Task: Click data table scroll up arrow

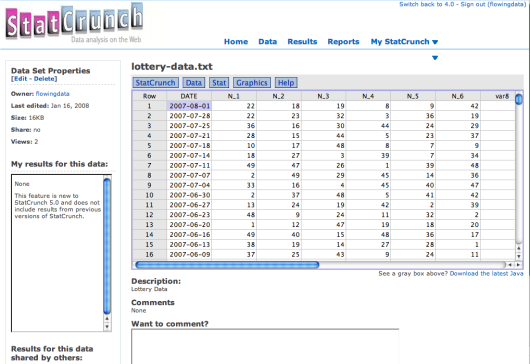Action: click(519, 248)
